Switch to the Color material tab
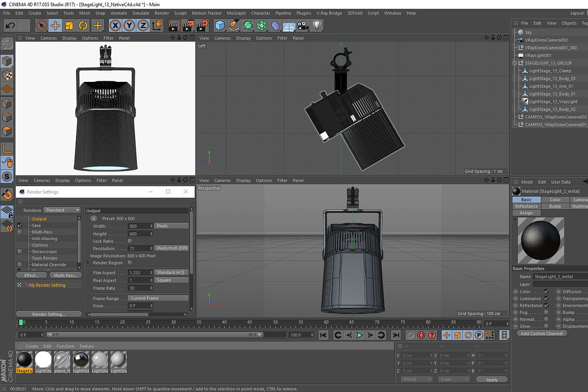Viewport: 588px width, 392px height. (555, 200)
